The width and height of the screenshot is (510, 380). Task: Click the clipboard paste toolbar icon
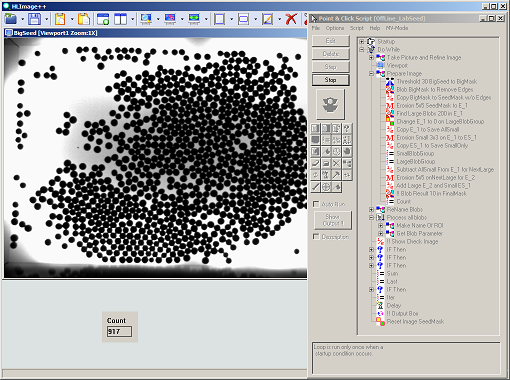coord(84,19)
